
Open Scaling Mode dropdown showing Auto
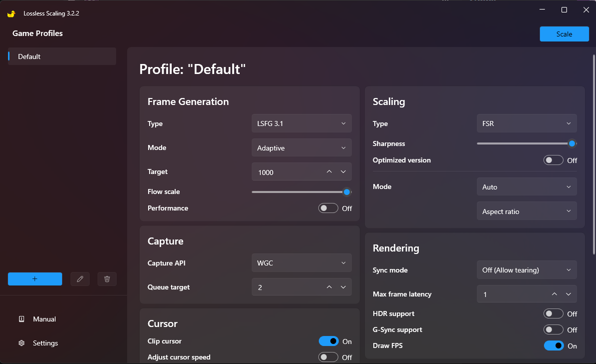[x=527, y=187]
